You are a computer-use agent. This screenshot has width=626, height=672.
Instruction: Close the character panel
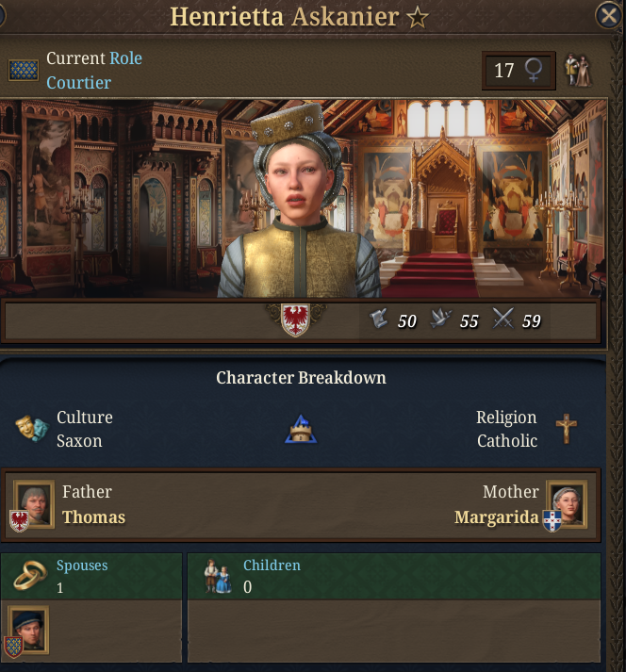tap(609, 16)
